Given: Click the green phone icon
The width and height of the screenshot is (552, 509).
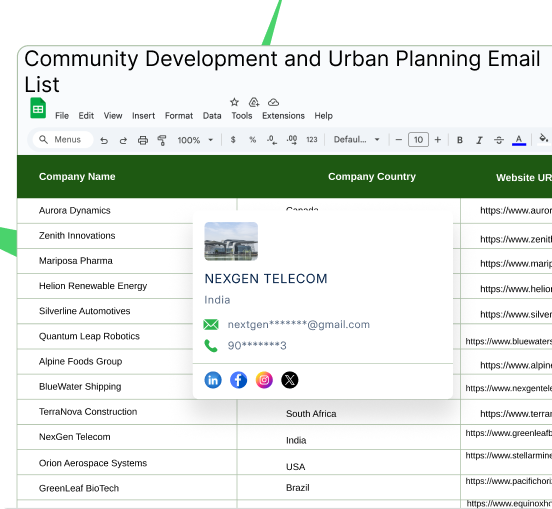Looking at the screenshot, I should (211, 346).
